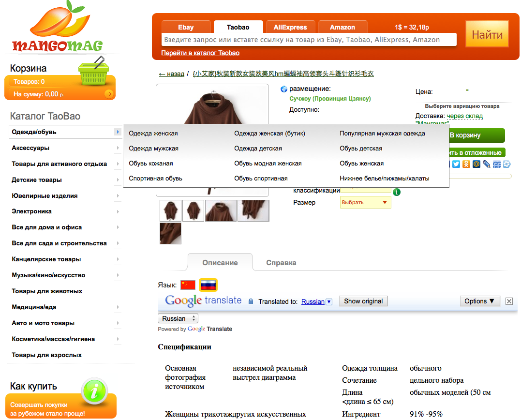This screenshot has height=420, width=521.
Task: Share via the FriendFeed icon
Action: coord(497,164)
